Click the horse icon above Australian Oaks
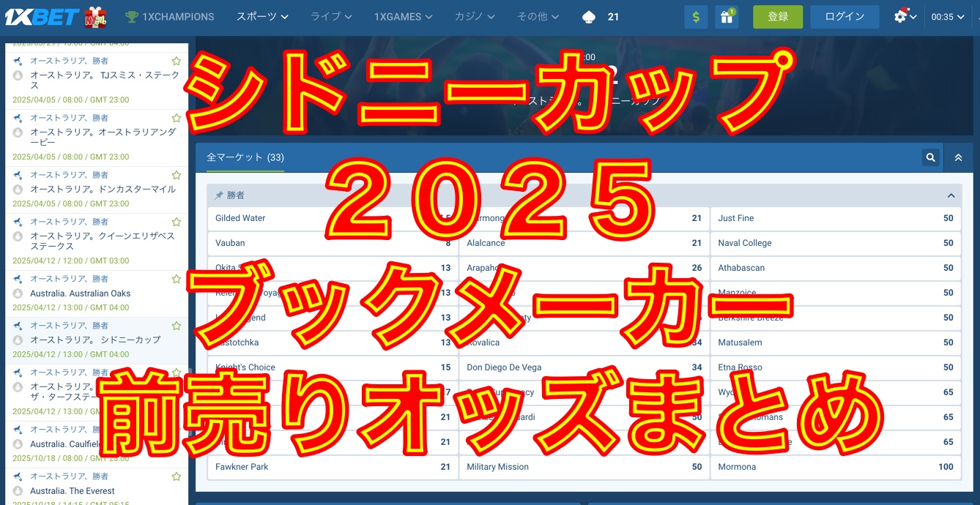Screen dimensions: 980x505 [x=18, y=279]
